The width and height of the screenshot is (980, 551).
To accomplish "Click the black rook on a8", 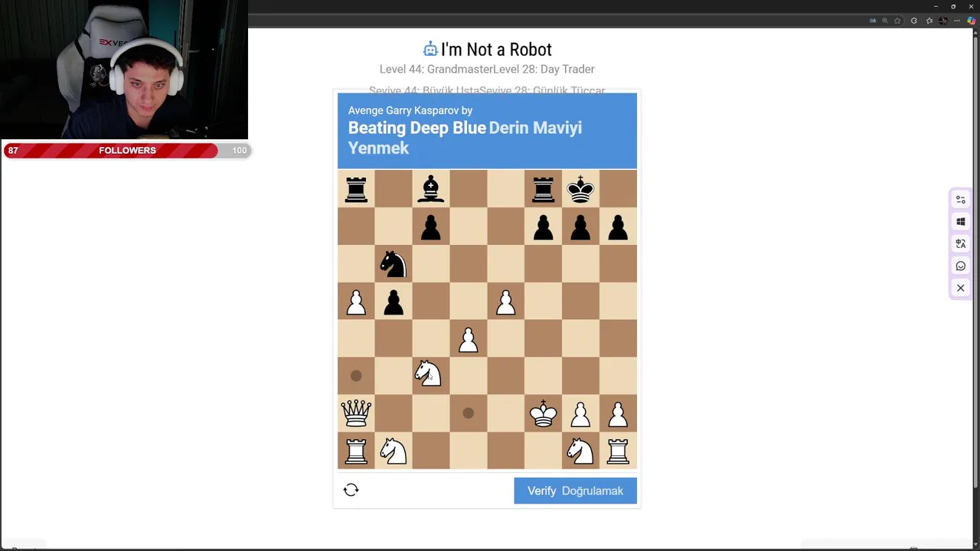I will [356, 189].
